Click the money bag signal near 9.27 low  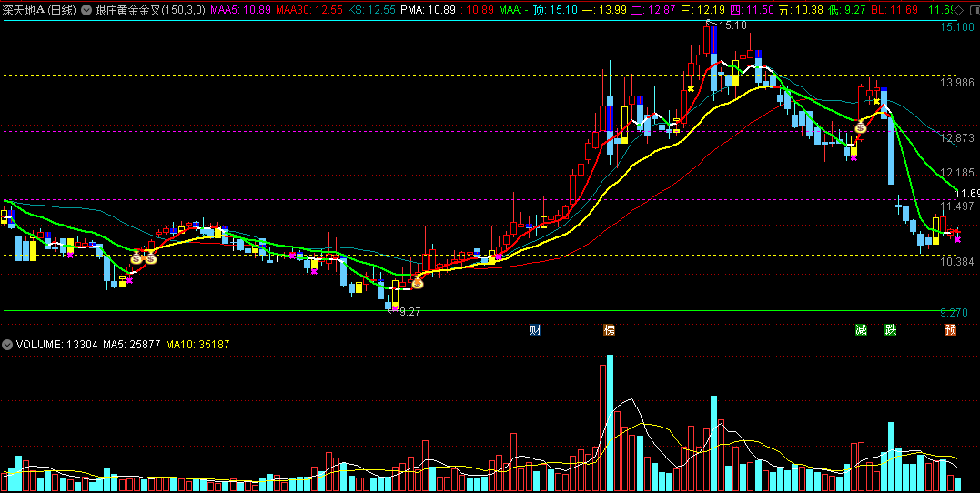(x=418, y=283)
